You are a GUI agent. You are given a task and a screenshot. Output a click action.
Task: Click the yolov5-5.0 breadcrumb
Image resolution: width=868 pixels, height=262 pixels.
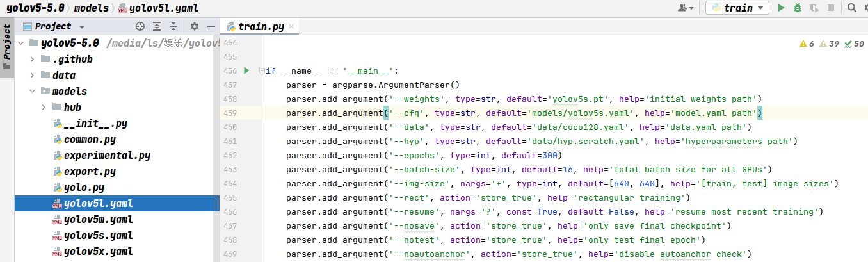point(35,8)
